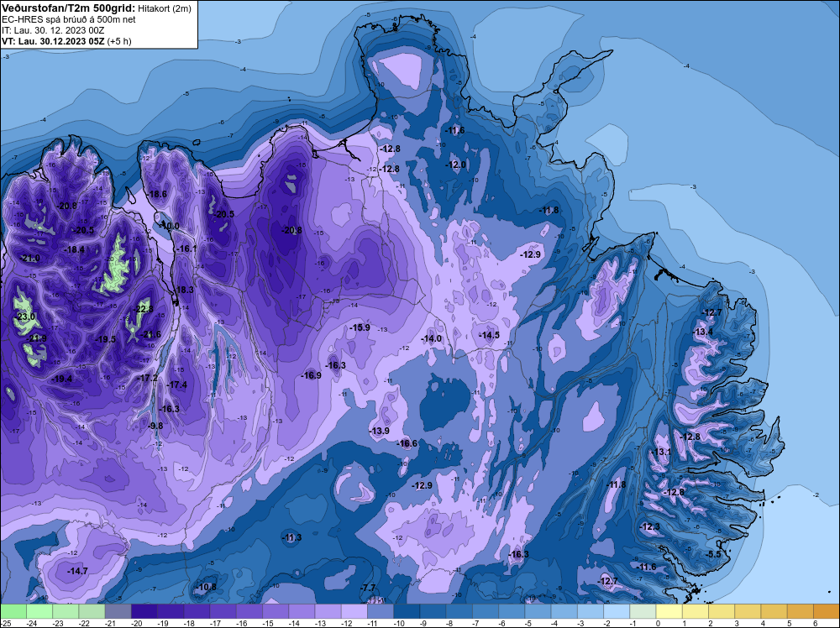Click the -13.4 temperature value
This screenshot has height=628, width=840.
(703, 332)
